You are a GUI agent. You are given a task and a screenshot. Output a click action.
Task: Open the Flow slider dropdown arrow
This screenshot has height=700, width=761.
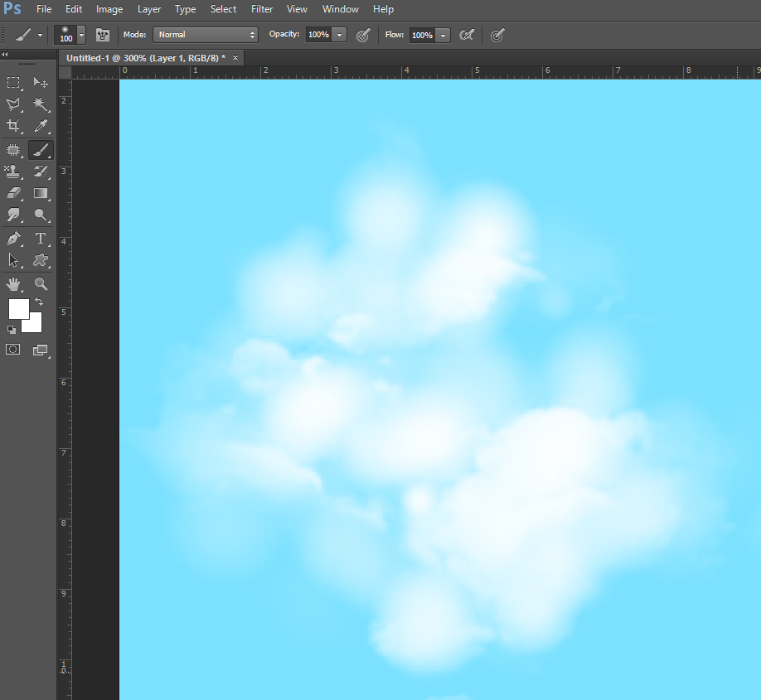click(x=443, y=35)
